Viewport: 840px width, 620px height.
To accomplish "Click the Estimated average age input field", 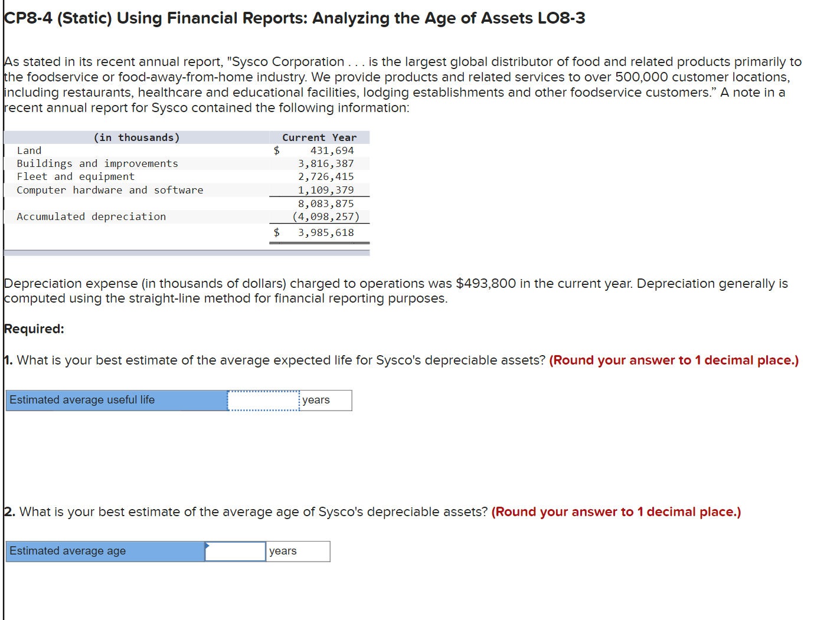I will 235,551.
